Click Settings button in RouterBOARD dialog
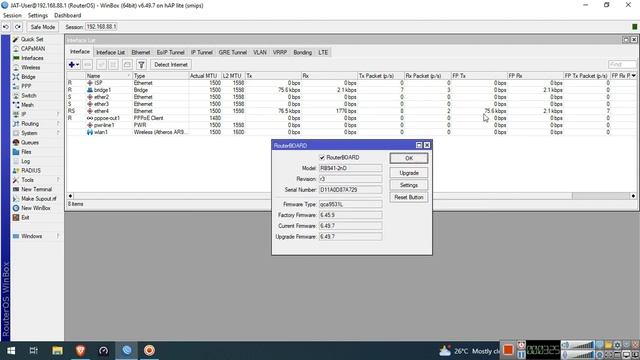The height and width of the screenshot is (360, 640). 409,185
